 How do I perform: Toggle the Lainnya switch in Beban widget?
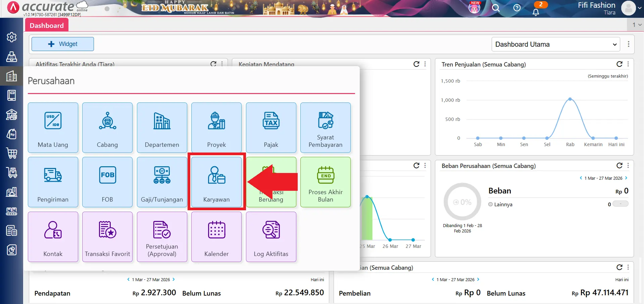point(620,204)
